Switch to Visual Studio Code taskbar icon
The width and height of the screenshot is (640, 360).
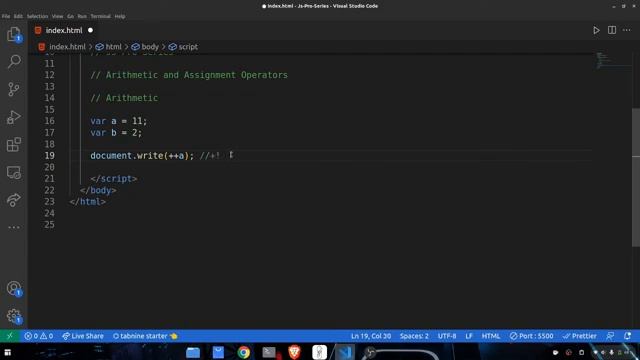click(x=345, y=352)
